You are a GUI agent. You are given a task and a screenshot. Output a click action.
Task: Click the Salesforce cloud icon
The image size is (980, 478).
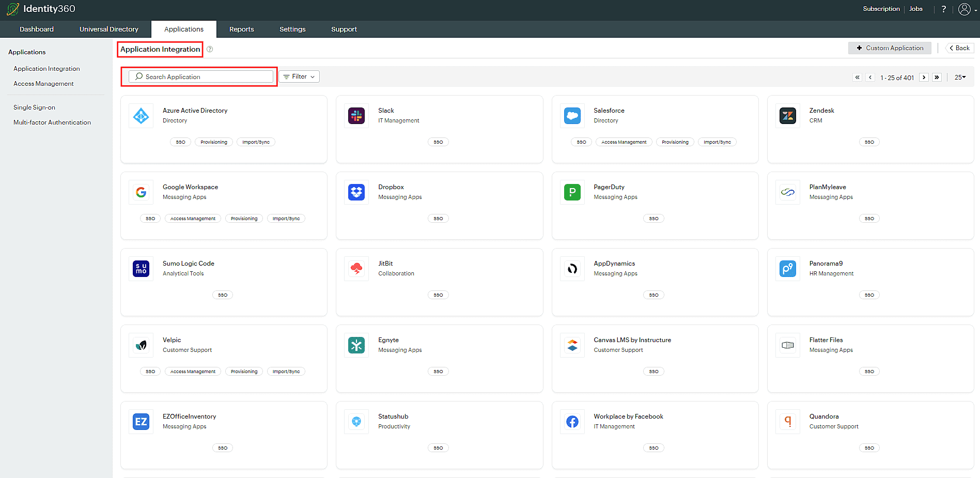[572, 116]
